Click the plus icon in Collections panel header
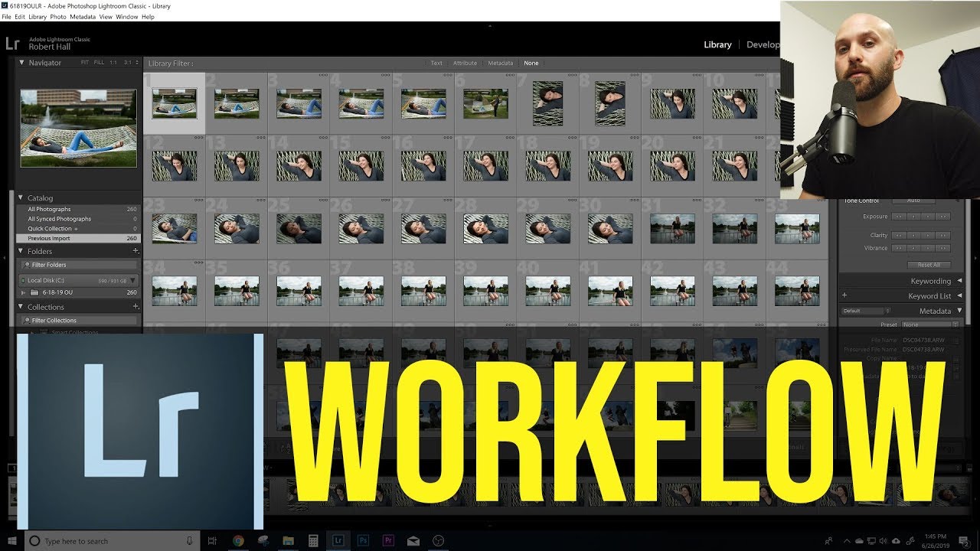Screen dimensions: 980x551 (x=136, y=307)
